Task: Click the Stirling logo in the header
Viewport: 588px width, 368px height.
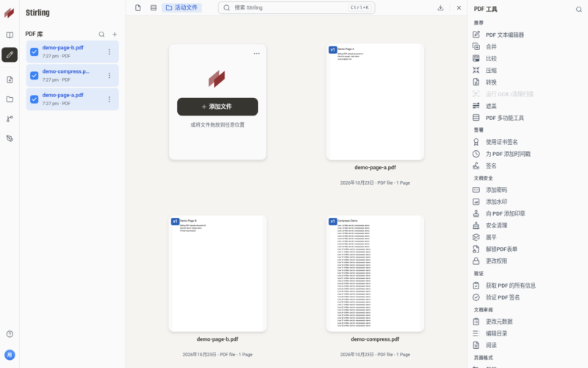Action: pos(10,13)
